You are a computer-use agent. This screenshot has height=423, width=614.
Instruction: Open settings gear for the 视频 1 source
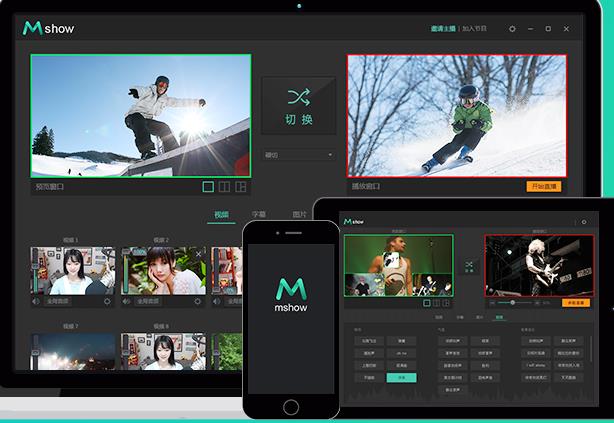click(108, 301)
